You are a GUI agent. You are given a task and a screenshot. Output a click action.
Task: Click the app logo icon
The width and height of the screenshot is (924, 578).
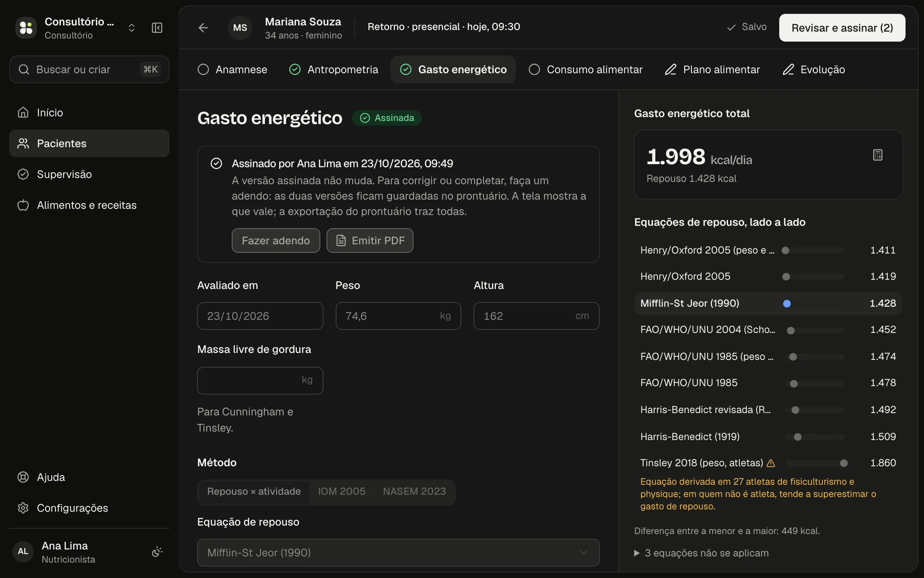tap(26, 28)
